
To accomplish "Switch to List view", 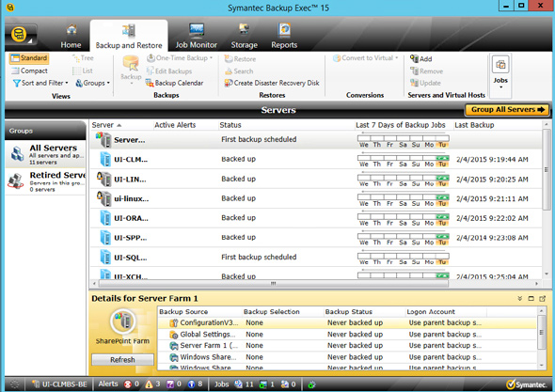I will [83, 71].
